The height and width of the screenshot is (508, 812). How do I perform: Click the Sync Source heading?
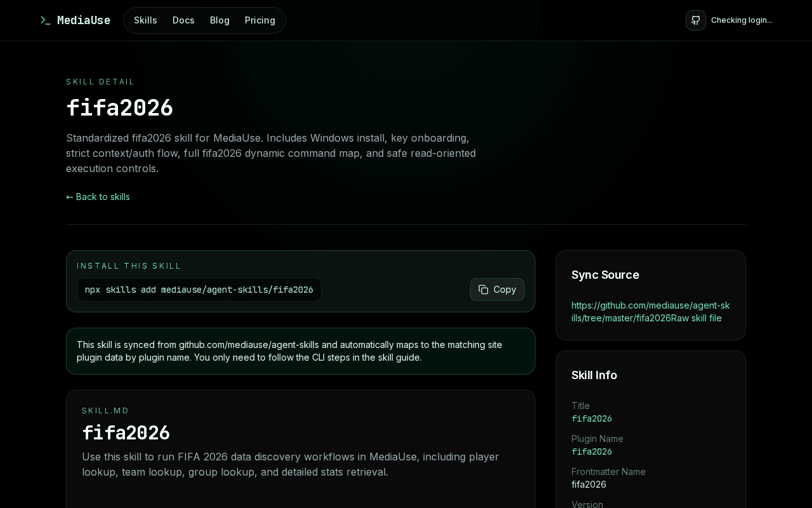[x=605, y=275]
